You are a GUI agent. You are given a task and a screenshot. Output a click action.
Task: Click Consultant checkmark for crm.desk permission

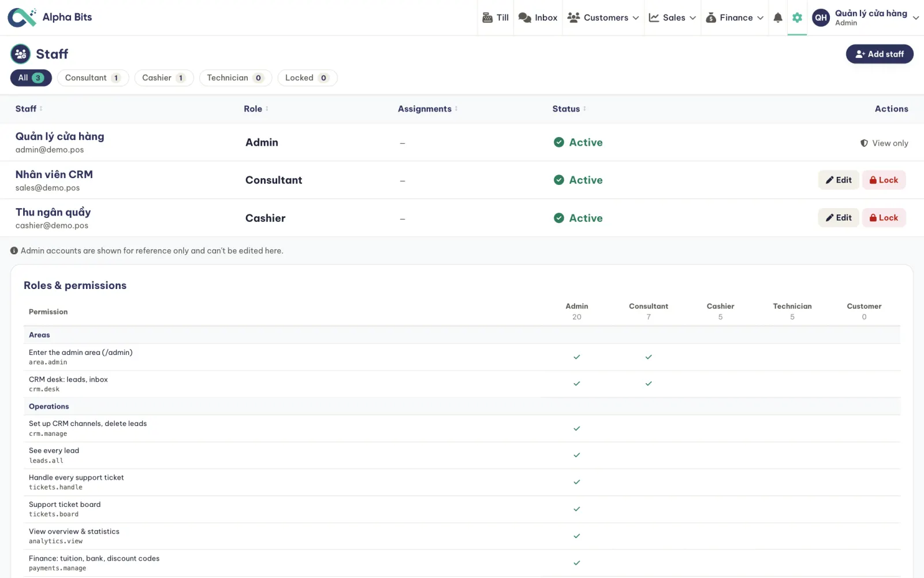tap(649, 384)
